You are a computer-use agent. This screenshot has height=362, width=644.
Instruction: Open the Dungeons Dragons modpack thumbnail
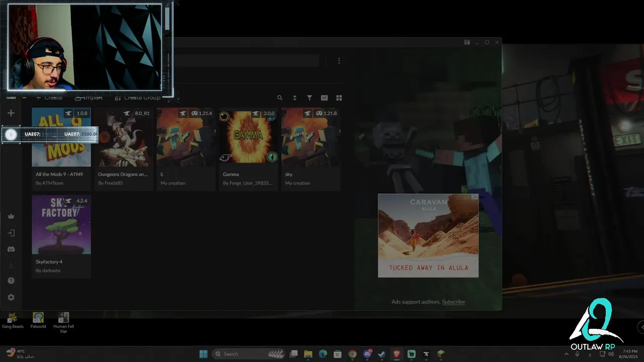point(124,137)
